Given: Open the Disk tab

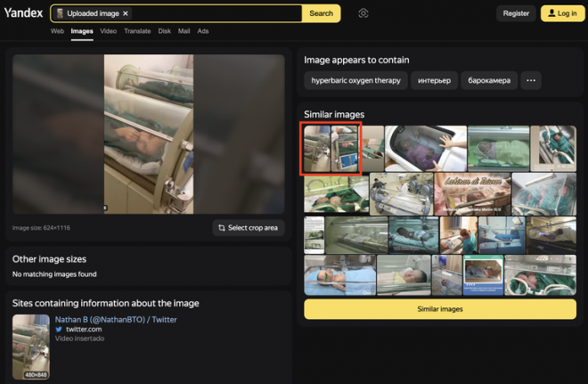Looking at the screenshot, I should pos(165,31).
